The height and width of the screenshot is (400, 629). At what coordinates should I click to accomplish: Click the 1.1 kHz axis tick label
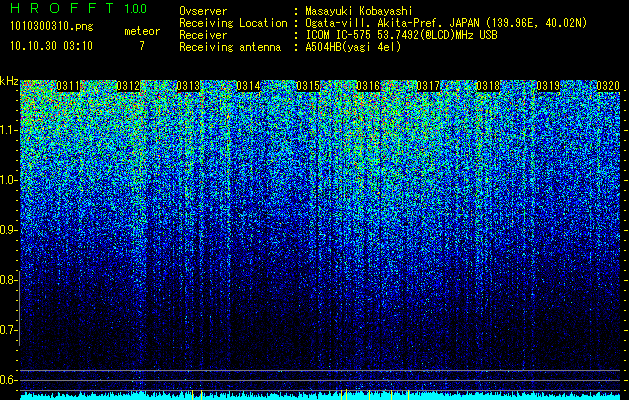[7, 130]
